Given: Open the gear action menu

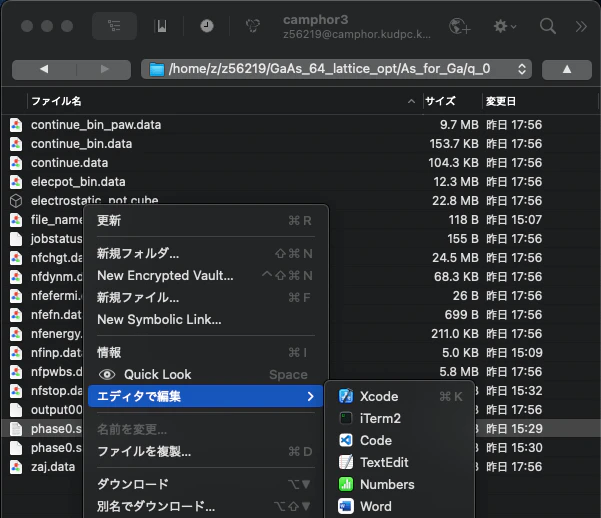Looking at the screenshot, I should tap(504, 26).
